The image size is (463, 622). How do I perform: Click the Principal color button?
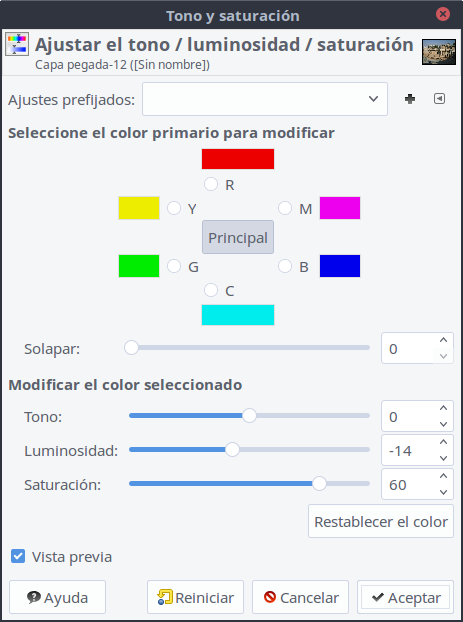tap(238, 237)
